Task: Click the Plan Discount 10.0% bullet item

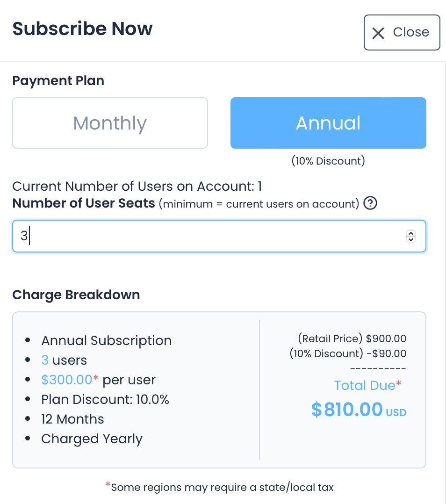Action: tap(105, 399)
